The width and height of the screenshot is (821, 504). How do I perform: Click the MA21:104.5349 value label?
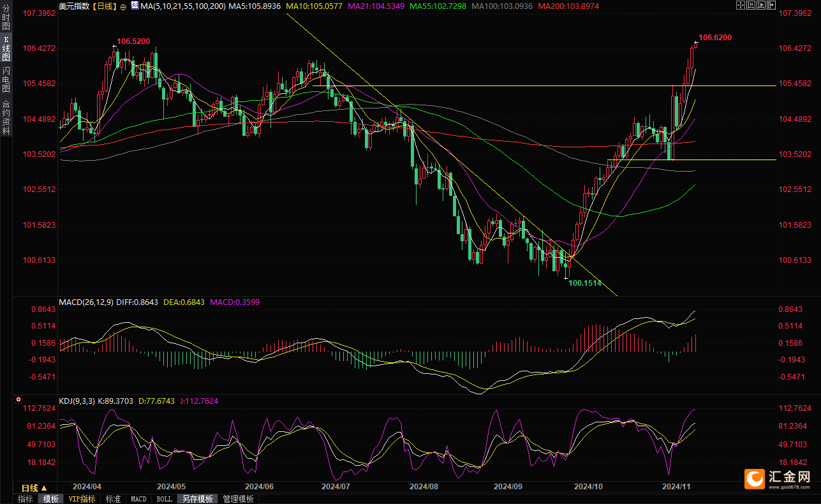click(x=378, y=6)
